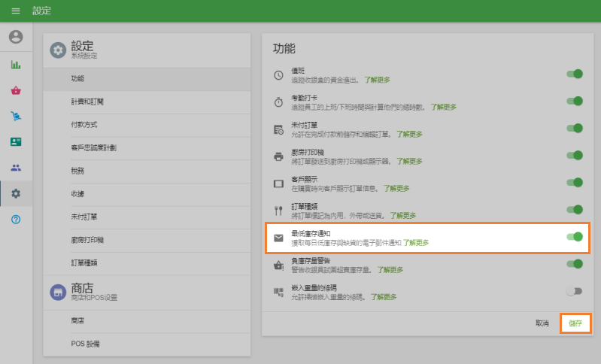Image resolution: width=601 pixels, height=364 pixels.
Task: Click the printer icon beside 廚房打印機 feature
Action: tap(278, 156)
